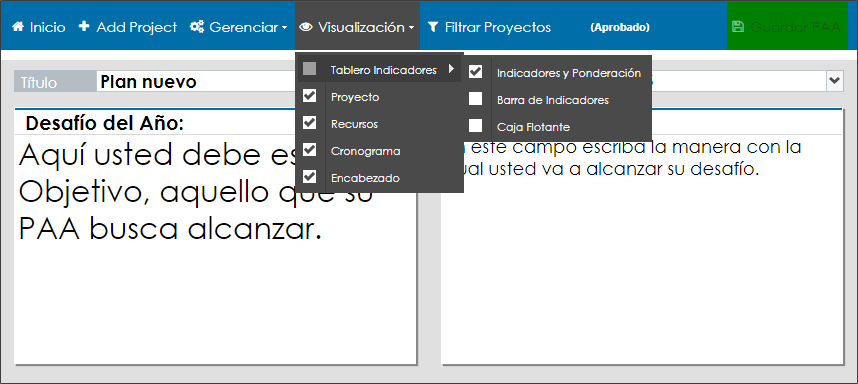Click the Desafío del Año text area
The height and width of the screenshot is (384, 858).
(216, 249)
